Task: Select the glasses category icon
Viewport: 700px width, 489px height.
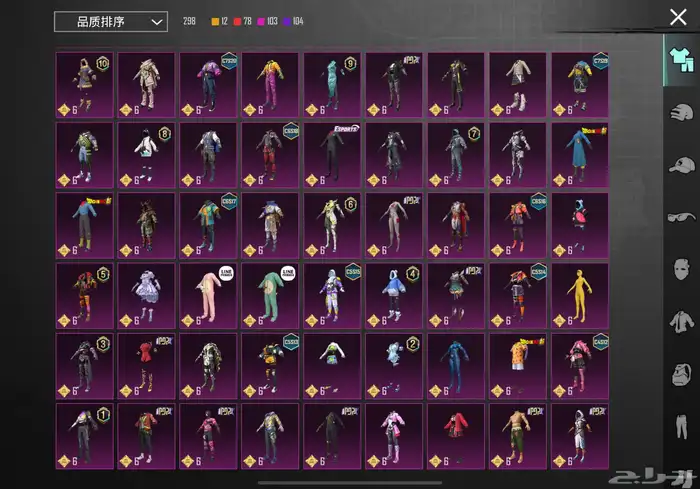Action: point(680,216)
